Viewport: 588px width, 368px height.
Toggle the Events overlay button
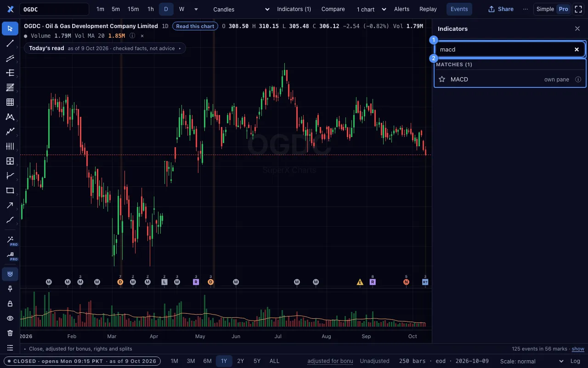tap(459, 9)
